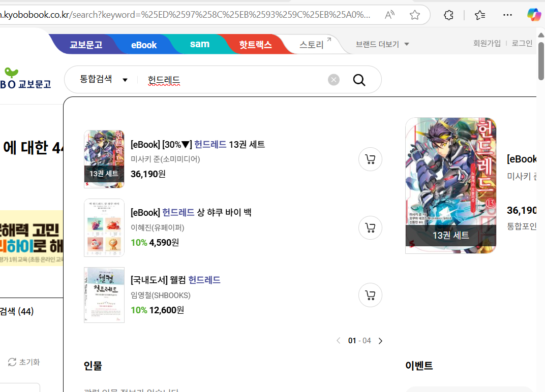This screenshot has height=392, width=545.
Task: Open the 통합검색 search scope dropdown
Action: pyautogui.click(x=104, y=80)
